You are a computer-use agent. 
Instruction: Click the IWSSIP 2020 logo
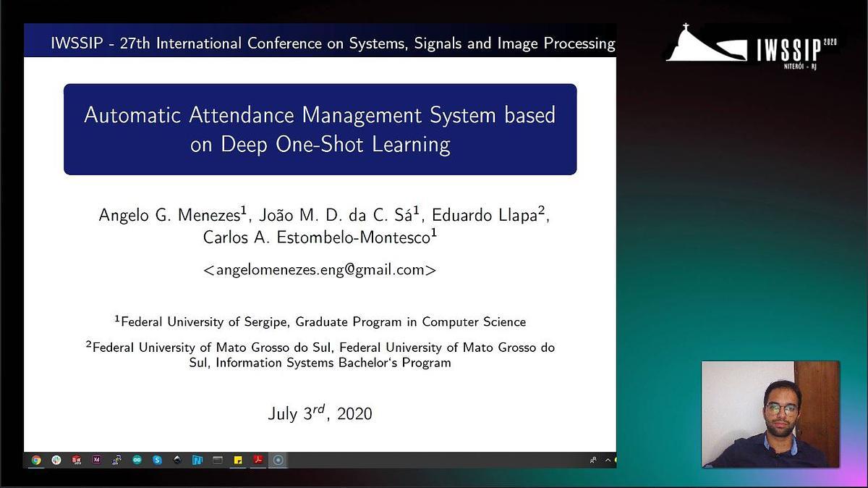pyautogui.click(x=752, y=48)
